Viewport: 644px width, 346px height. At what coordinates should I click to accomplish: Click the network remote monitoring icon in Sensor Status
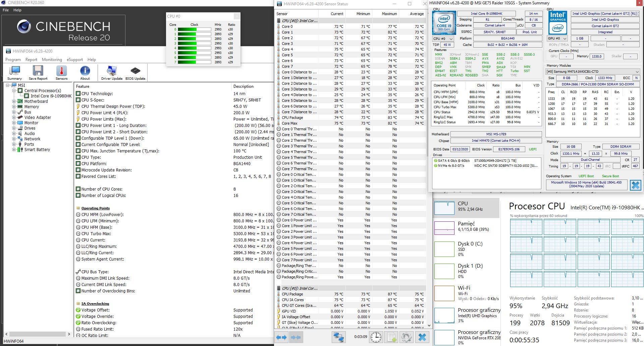point(338,337)
